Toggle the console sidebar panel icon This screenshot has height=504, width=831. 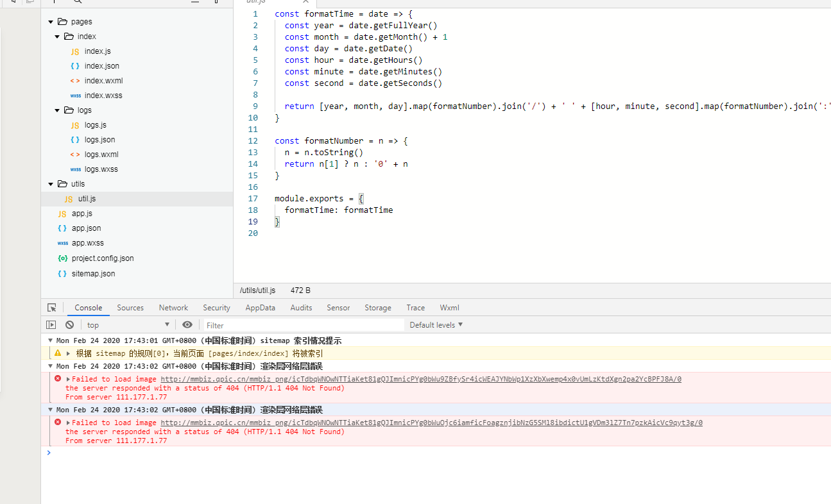51,325
